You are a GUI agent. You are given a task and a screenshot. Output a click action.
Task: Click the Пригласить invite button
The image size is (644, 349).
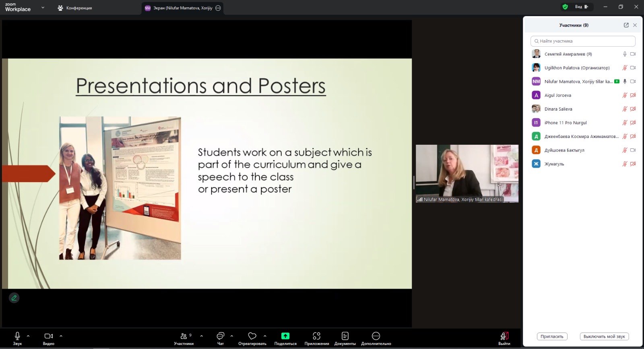point(552,337)
